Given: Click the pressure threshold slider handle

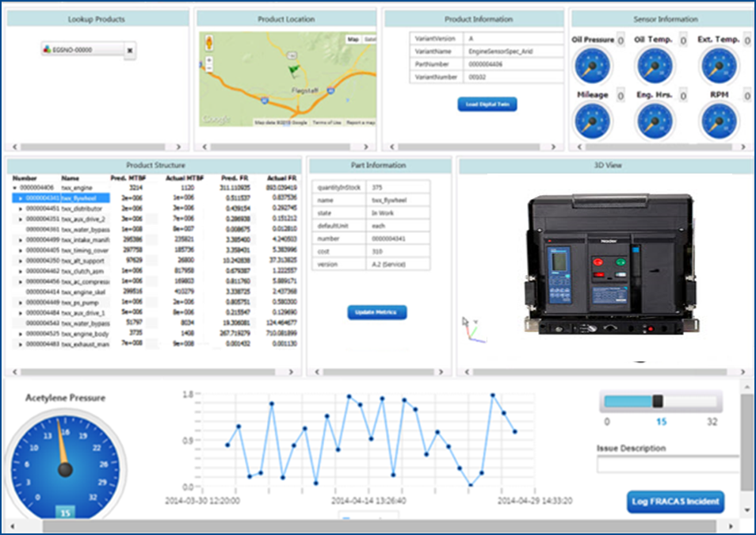Looking at the screenshot, I should point(657,401).
